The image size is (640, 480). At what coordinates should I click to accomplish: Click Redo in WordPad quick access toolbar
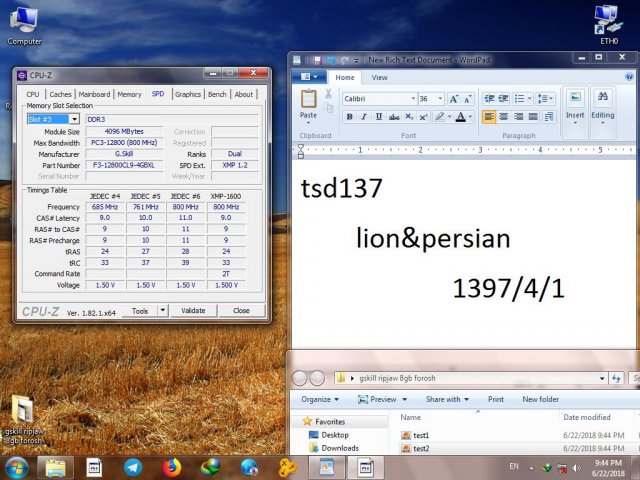(x=344, y=60)
